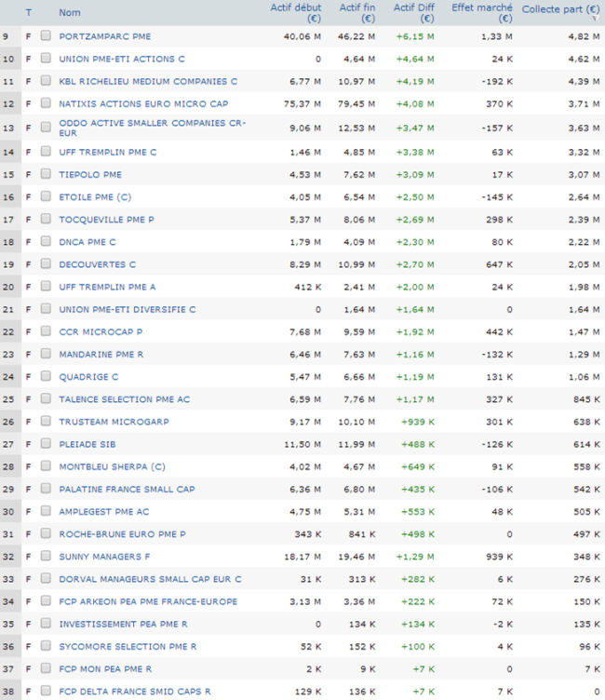Open TALENCE SELECTION PME AC

pos(124,399)
